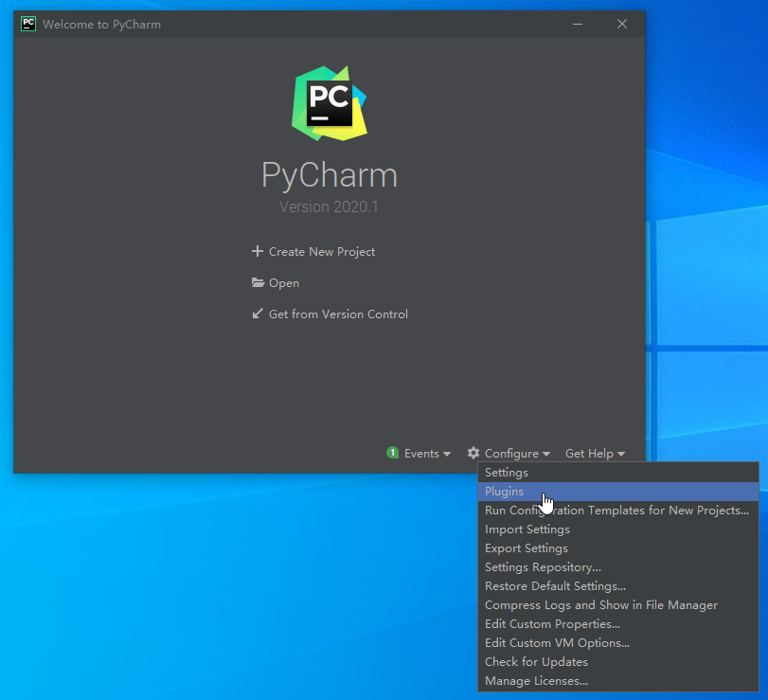768x700 pixels.
Task: Click the Version 2020.1 text
Action: (330, 207)
